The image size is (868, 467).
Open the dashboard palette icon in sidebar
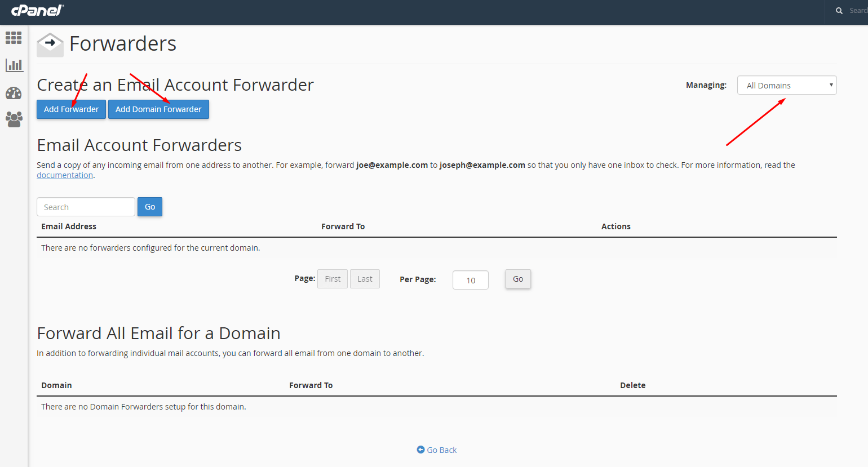pyautogui.click(x=14, y=93)
